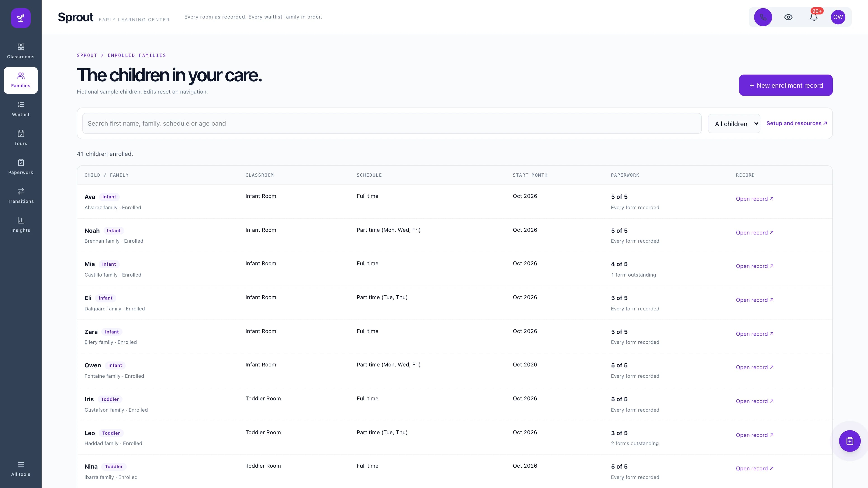Toggle the eye visibility icon in header
868x488 pixels.
(x=788, y=17)
